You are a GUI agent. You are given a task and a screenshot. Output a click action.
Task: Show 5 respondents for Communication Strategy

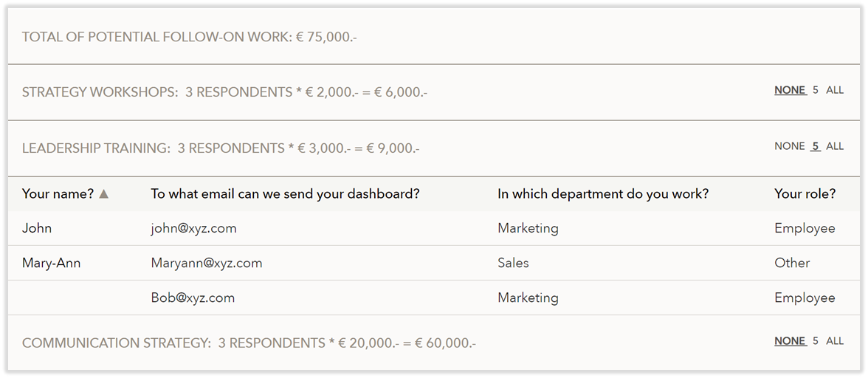tap(816, 341)
